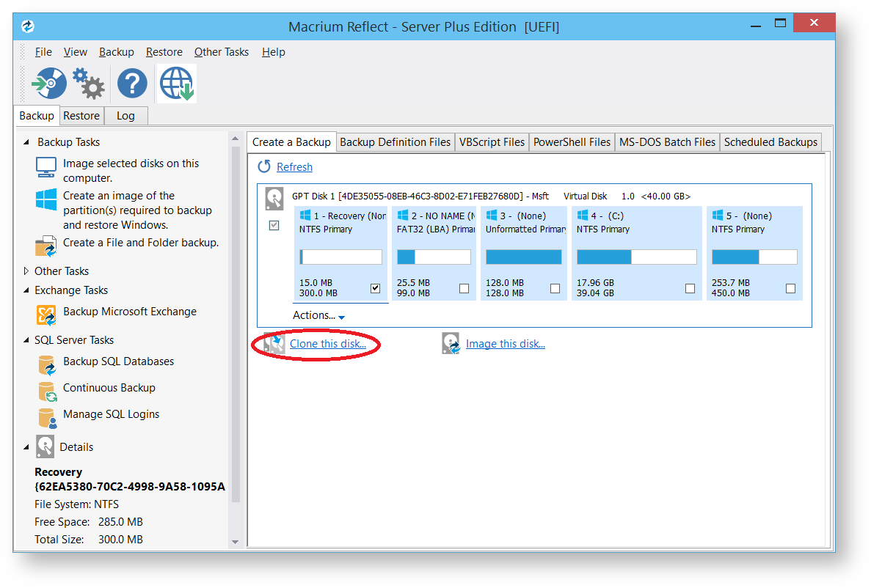Open Help via the question mark toolbar icon
The width and height of the screenshot is (871, 588).
[131, 83]
